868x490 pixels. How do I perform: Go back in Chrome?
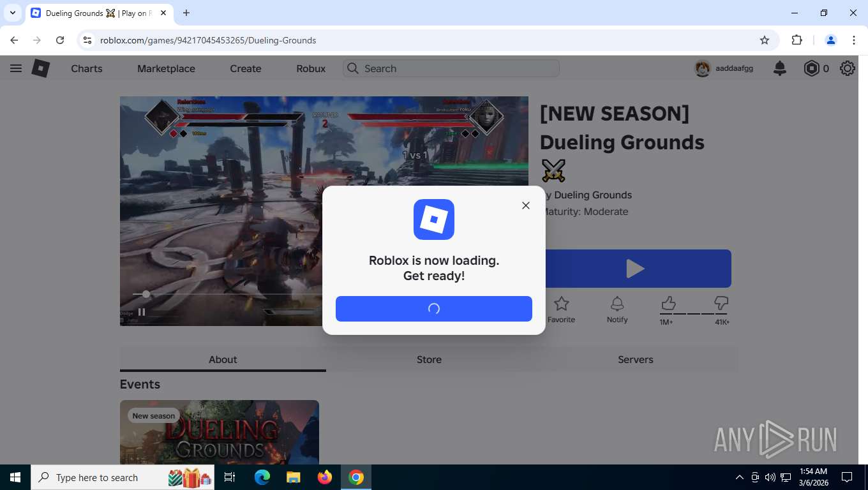click(14, 40)
